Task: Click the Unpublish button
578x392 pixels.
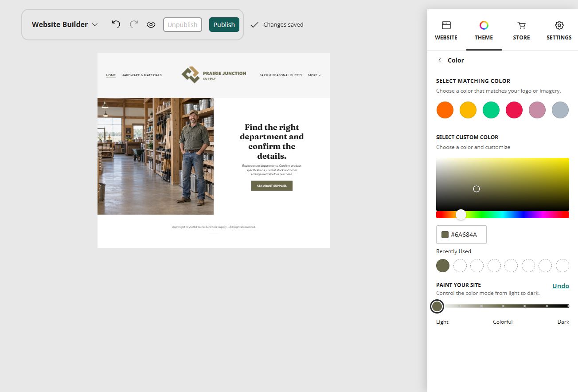Action: [x=183, y=25]
